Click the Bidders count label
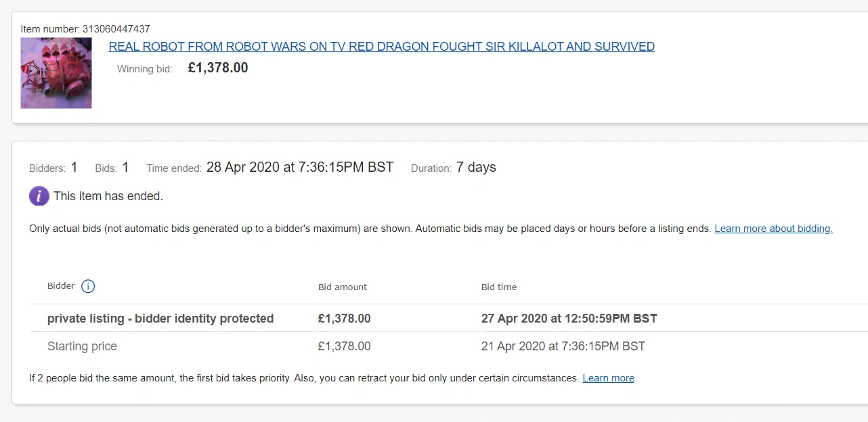 coord(47,168)
